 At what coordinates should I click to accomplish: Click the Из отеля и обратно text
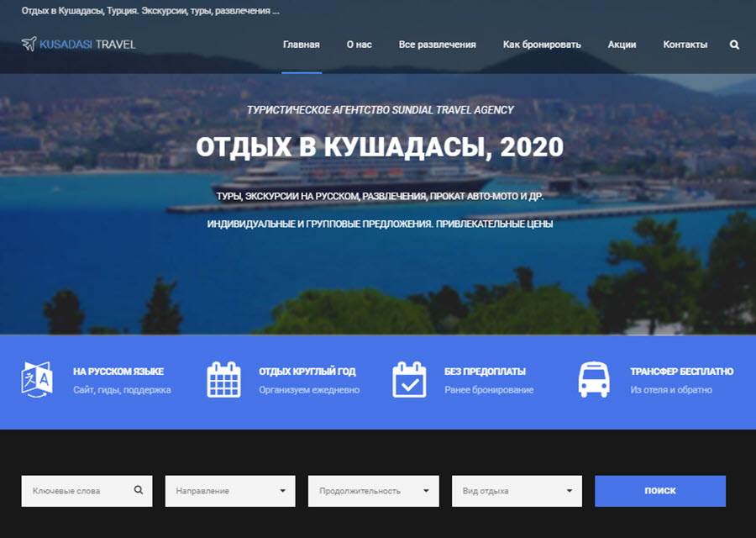click(x=671, y=390)
